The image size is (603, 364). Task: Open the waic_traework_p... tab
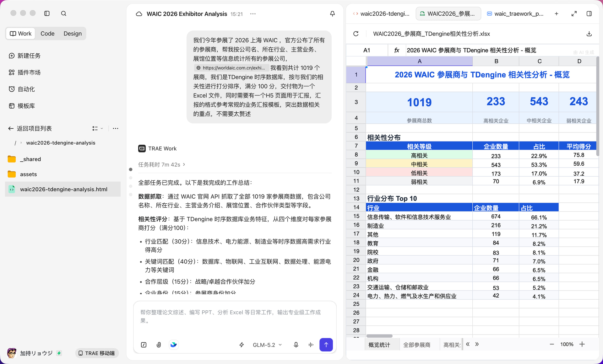pyautogui.click(x=515, y=13)
